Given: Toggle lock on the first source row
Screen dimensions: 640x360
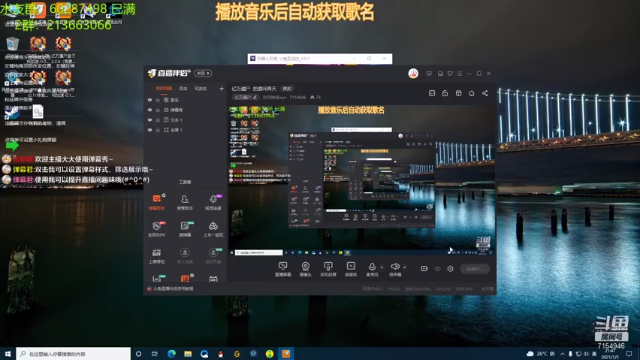Looking at the screenshot, I should [x=158, y=100].
